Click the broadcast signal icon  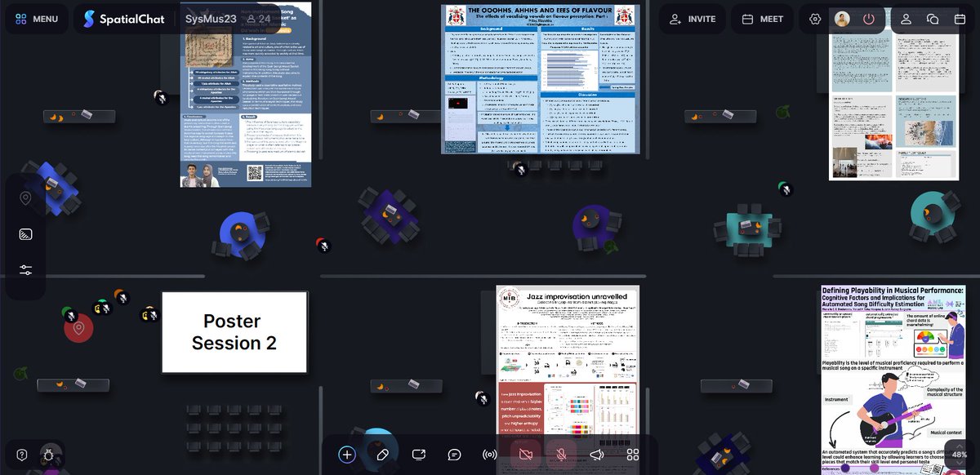pyautogui.click(x=490, y=455)
